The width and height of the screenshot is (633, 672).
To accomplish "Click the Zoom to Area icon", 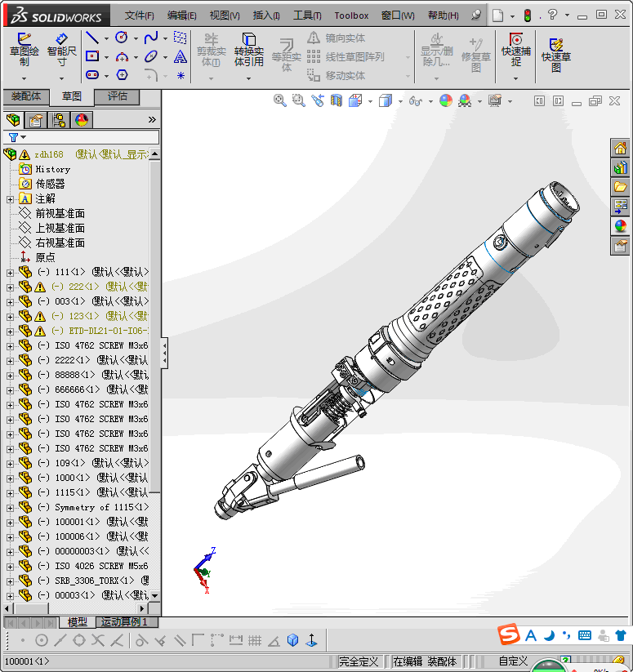I will click(299, 100).
